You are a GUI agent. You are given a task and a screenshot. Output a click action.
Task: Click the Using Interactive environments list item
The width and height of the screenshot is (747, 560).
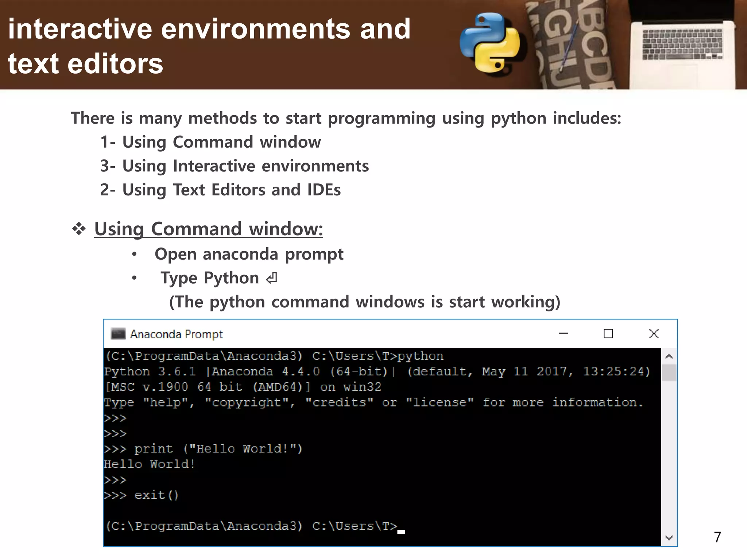(x=235, y=166)
